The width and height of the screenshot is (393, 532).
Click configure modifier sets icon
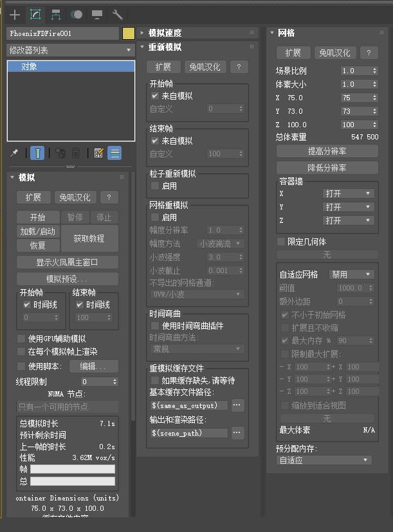pyautogui.click(x=98, y=153)
